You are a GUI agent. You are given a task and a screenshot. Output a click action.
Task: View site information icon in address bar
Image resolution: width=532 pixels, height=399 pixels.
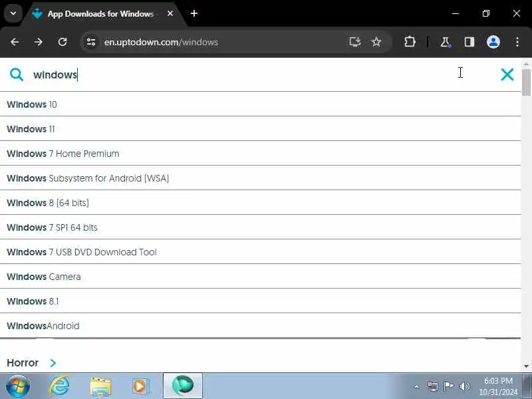[x=91, y=42]
